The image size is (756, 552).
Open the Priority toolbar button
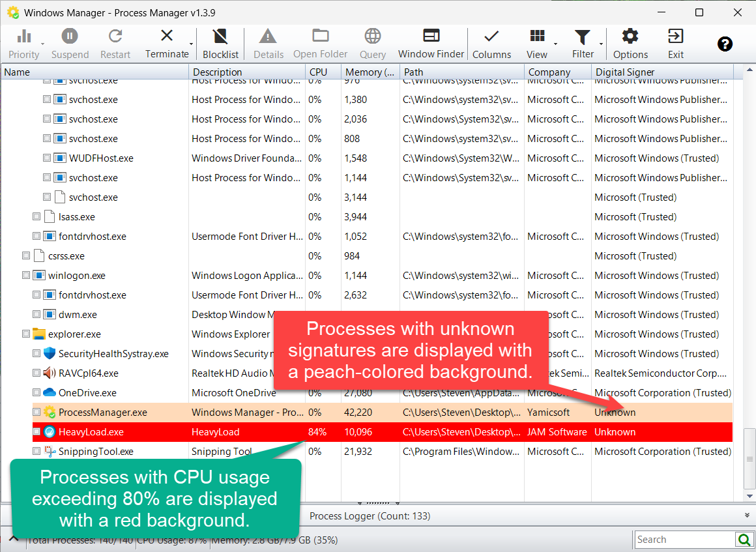tap(23, 44)
